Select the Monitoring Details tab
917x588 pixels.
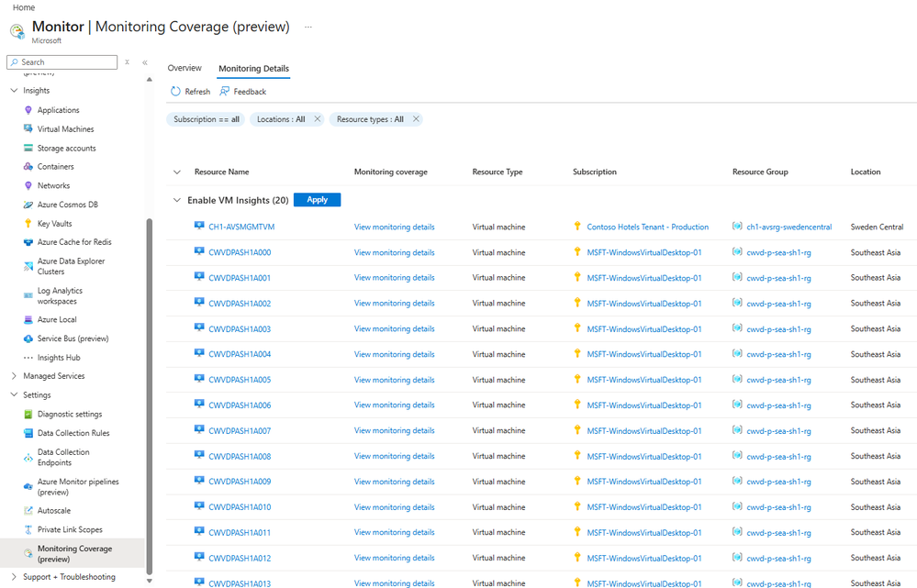coord(254,69)
